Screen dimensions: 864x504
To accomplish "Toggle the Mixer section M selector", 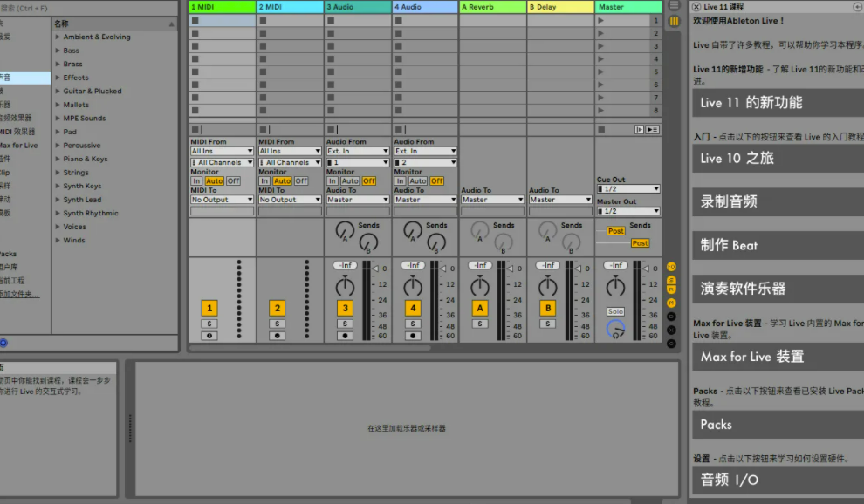I will (x=671, y=303).
